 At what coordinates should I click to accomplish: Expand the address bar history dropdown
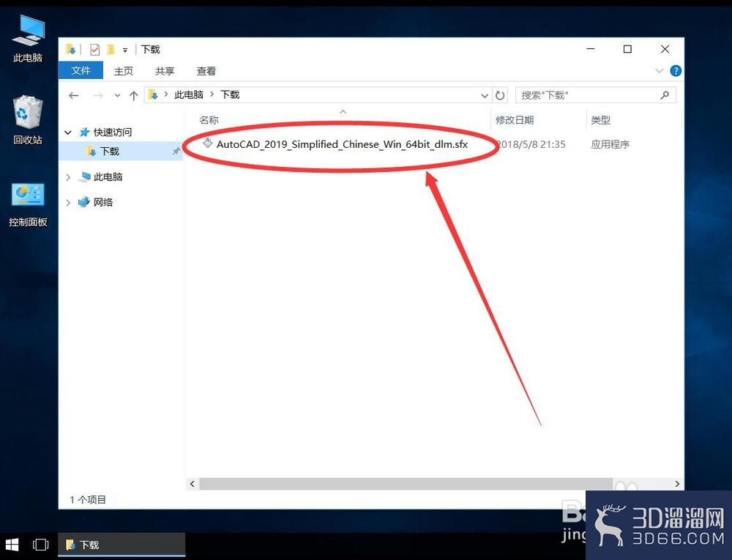click(485, 96)
